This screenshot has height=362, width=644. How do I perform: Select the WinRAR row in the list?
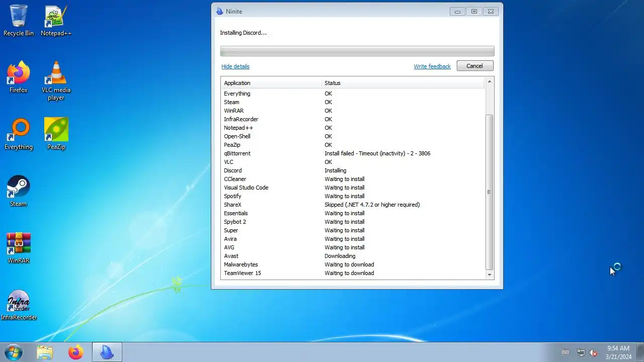tap(353, 111)
